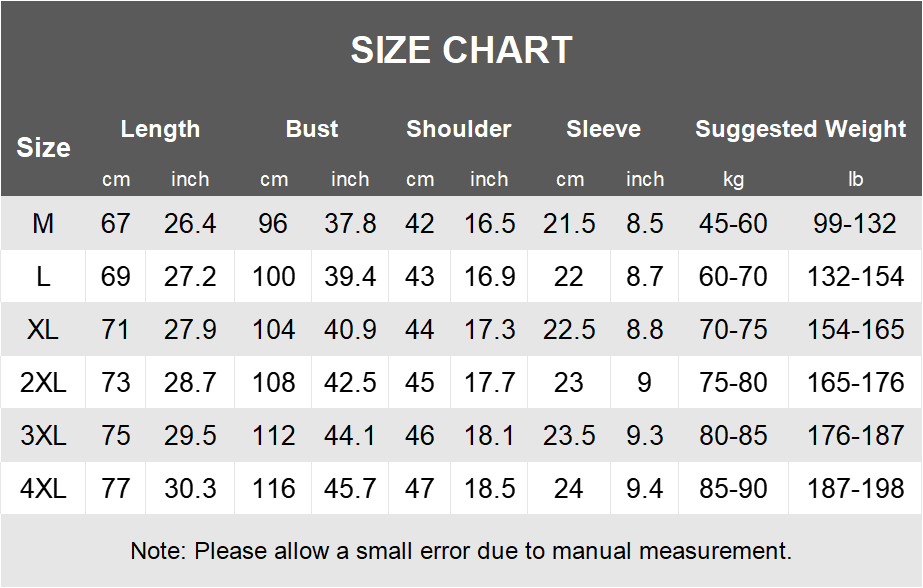Click the XL size row label
The height and width of the screenshot is (588, 923).
(43, 330)
